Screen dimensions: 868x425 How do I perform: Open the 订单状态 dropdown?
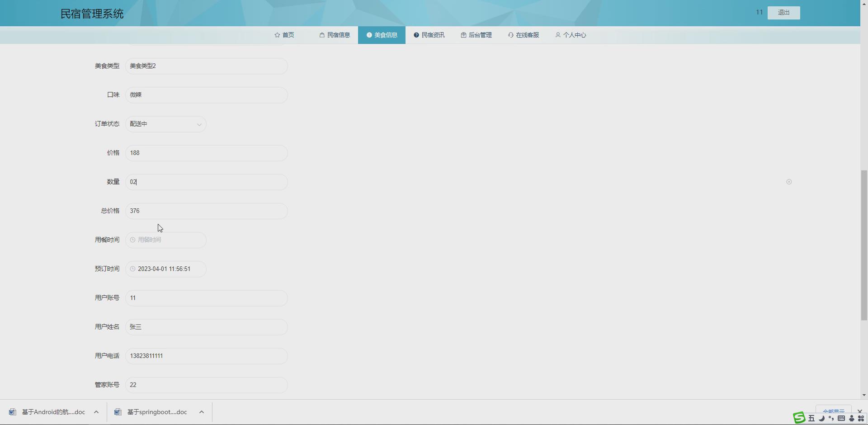coord(165,124)
